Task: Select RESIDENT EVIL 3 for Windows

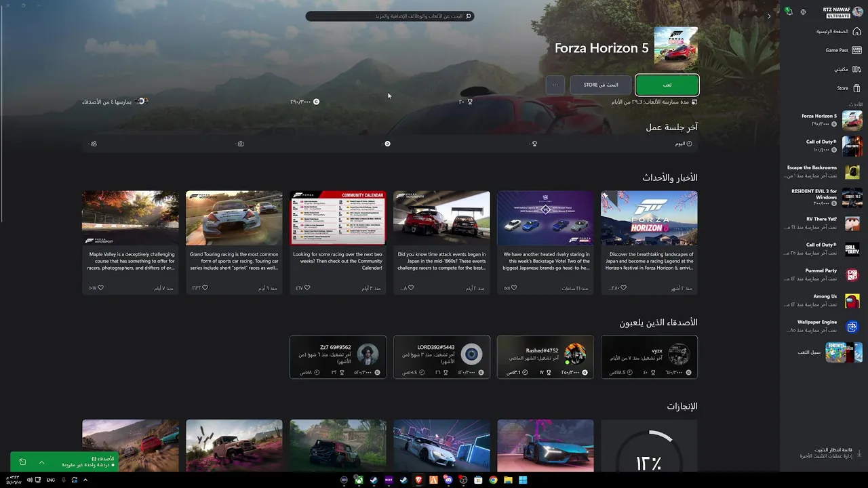Action: [823, 197]
